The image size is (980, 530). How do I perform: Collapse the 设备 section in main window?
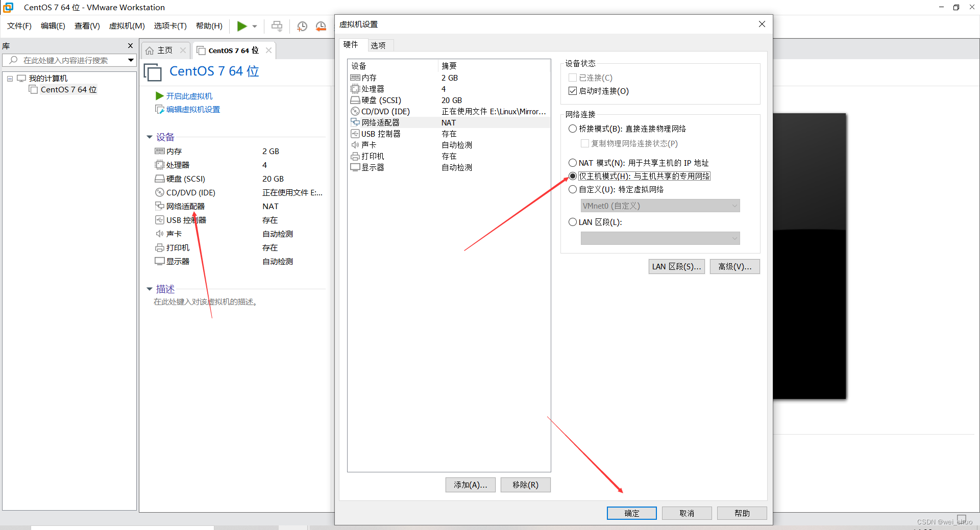(x=150, y=137)
